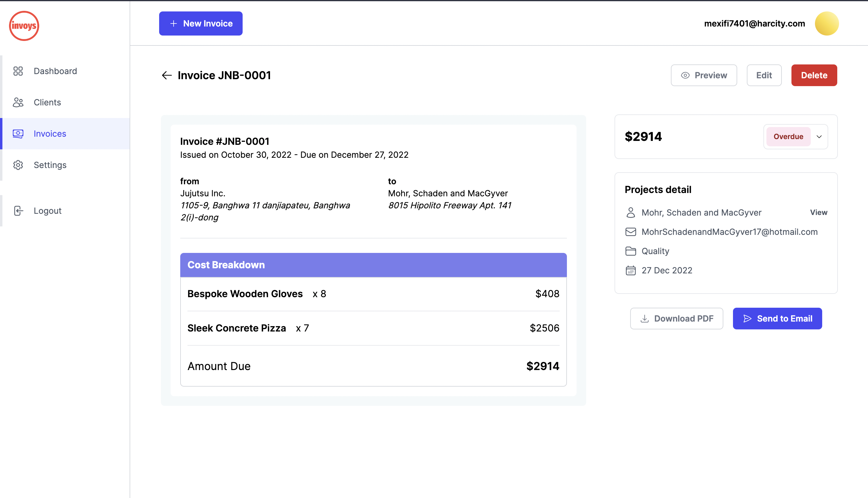
Task: Open Preview with the eye button
Action: 704,75
